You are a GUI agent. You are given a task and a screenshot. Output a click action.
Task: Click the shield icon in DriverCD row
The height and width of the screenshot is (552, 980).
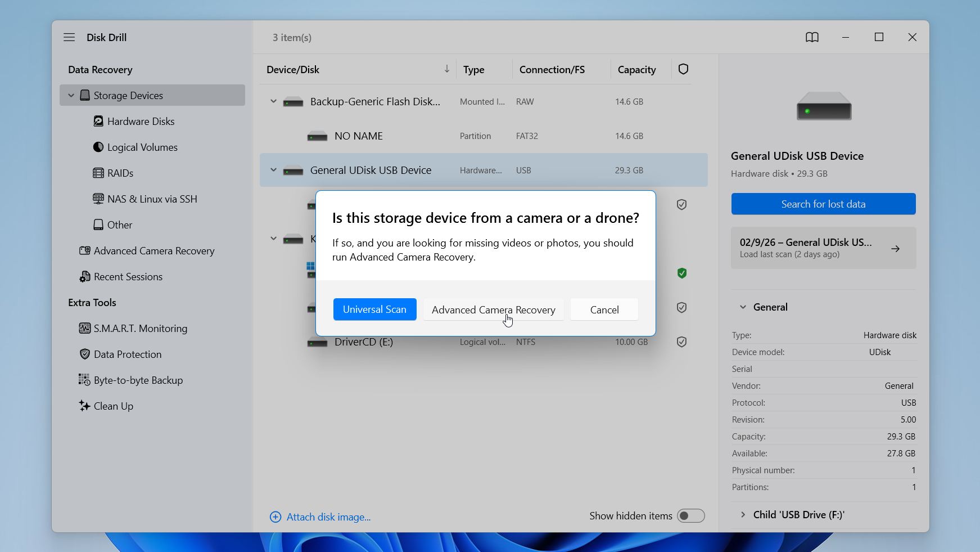tap(681, 342)
